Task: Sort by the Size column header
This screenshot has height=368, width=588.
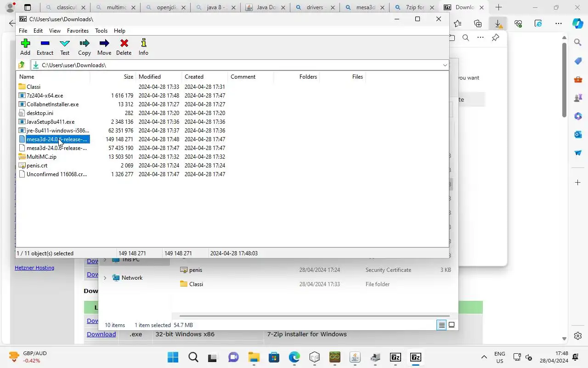Action: pyautogui.click(x=113, y=77)
